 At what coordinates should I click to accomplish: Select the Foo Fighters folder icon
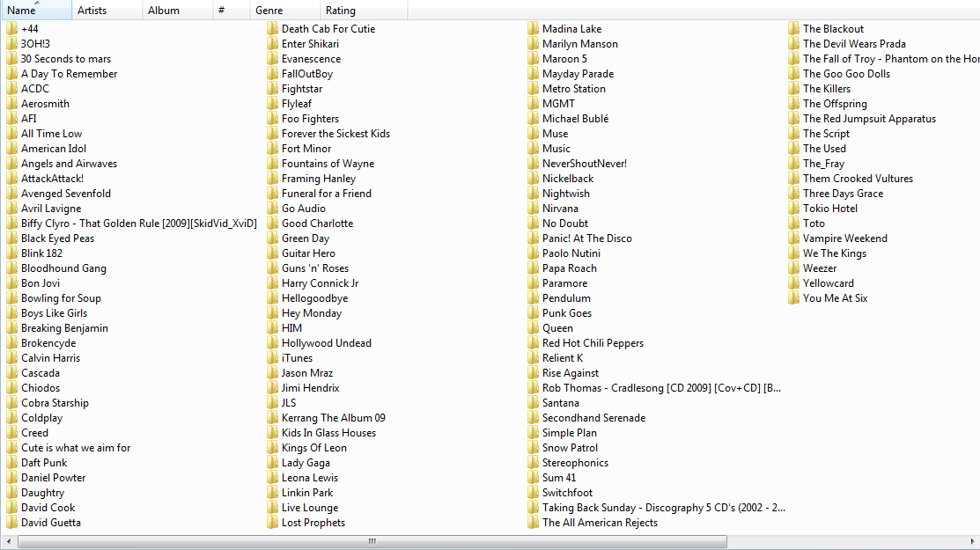point(272,119)
